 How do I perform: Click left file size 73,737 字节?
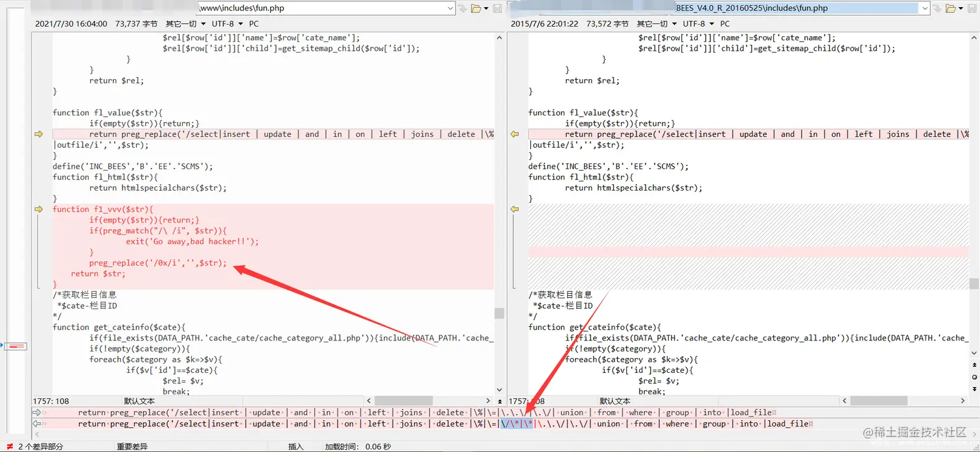point(136,24)
